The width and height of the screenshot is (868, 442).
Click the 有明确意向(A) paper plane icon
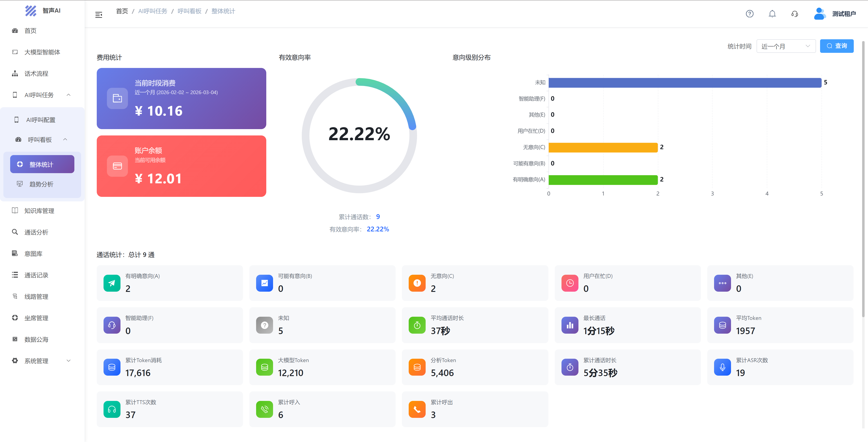pos(112,283)
